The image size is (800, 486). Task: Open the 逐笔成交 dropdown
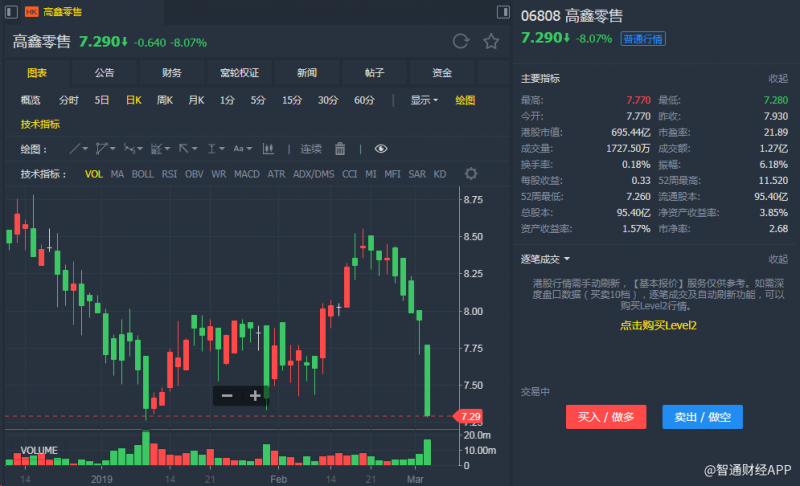click(545, 259)
